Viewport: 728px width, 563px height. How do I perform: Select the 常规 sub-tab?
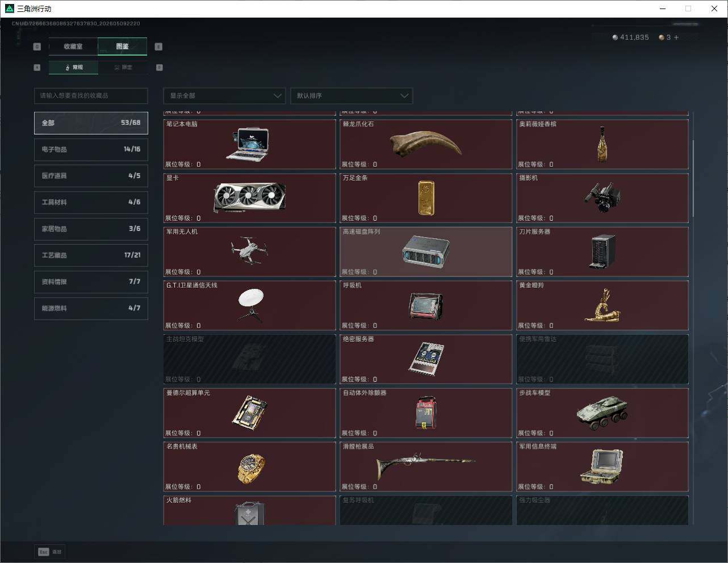74,68
